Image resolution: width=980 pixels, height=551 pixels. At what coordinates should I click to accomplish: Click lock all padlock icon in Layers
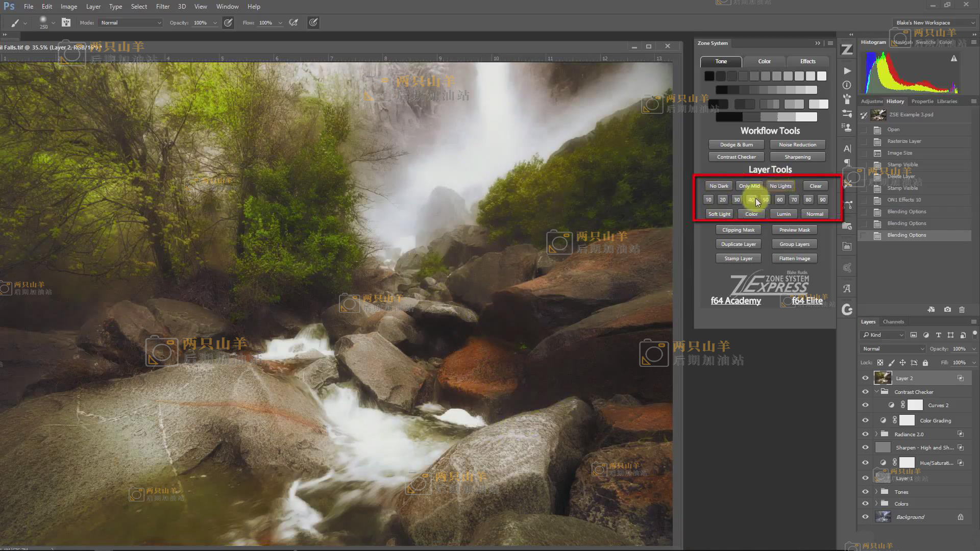coord(925,363)
